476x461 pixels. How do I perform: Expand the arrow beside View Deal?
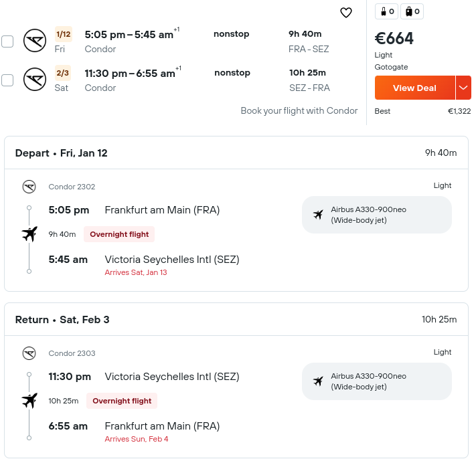[x=463, y=88]
